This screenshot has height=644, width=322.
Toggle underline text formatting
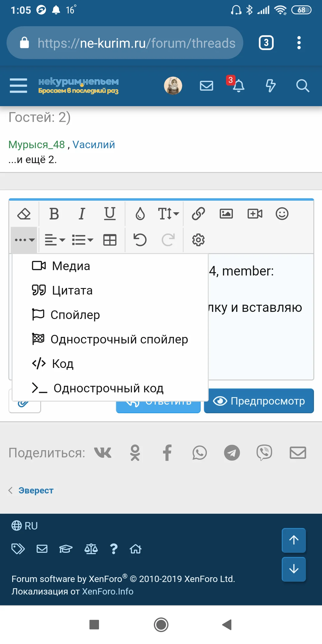coord(110,214)
